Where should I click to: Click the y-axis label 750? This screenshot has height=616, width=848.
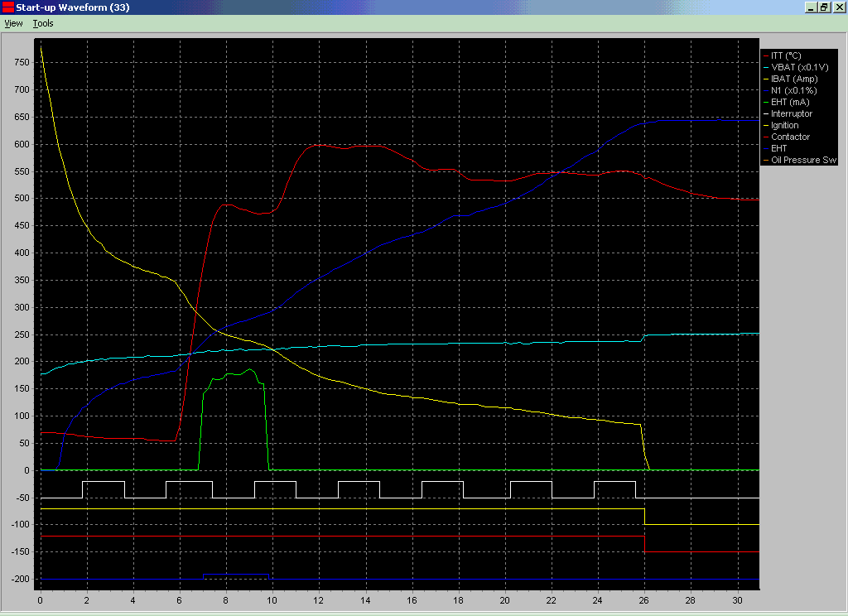pyautogui.click(x=22, y=62)
